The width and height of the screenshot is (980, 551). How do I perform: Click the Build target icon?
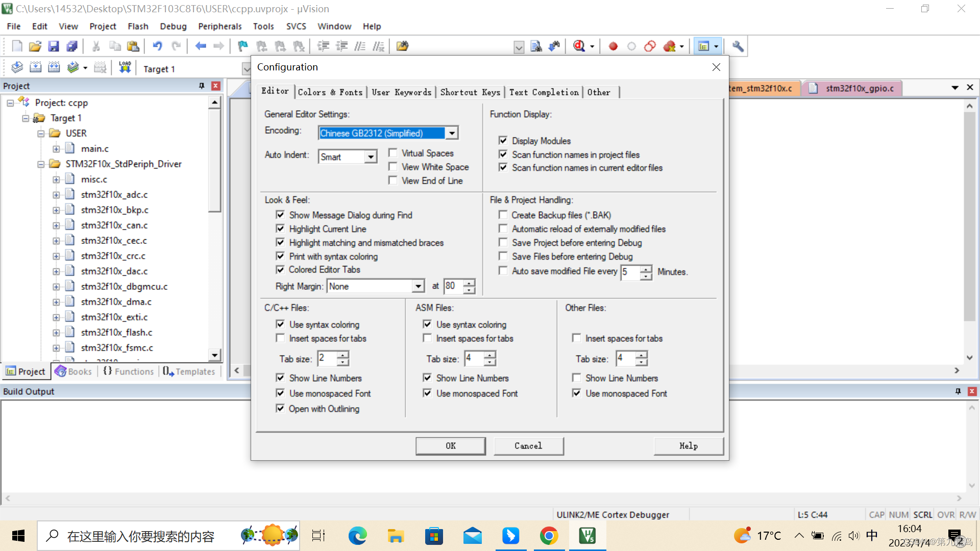click(x=35, y=67)
